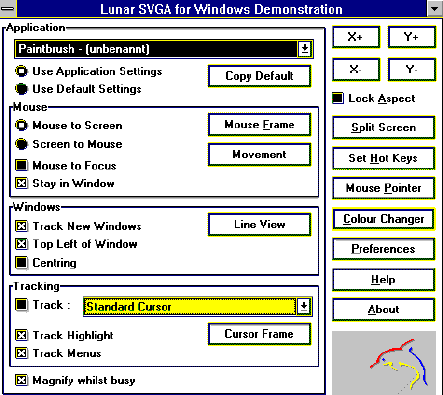Toggle Track Highlight checkbox
443x395 pixels.
(22, 335)
